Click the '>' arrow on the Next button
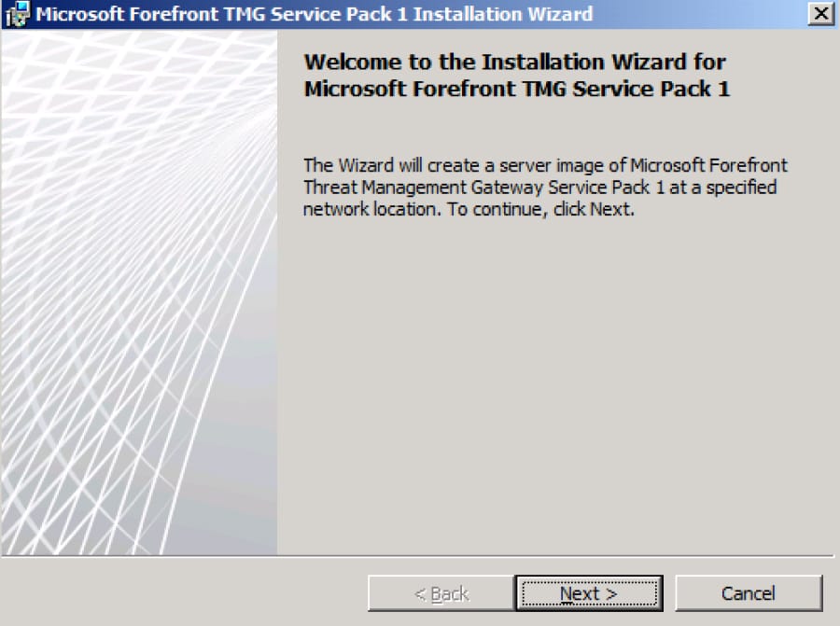Viewport: 840px width, 626px height. click(611, 594)
